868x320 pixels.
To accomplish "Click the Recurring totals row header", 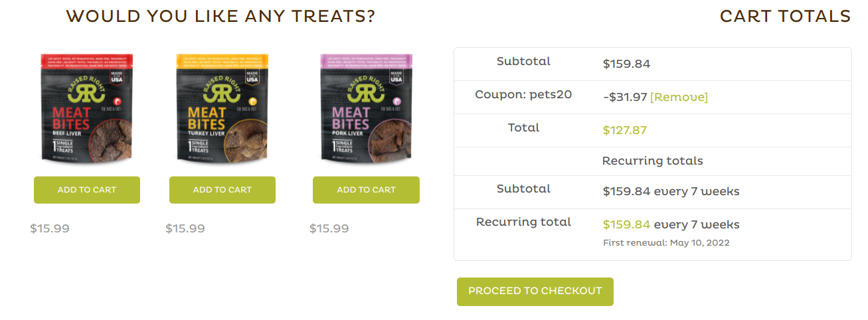I will point(652,161).
